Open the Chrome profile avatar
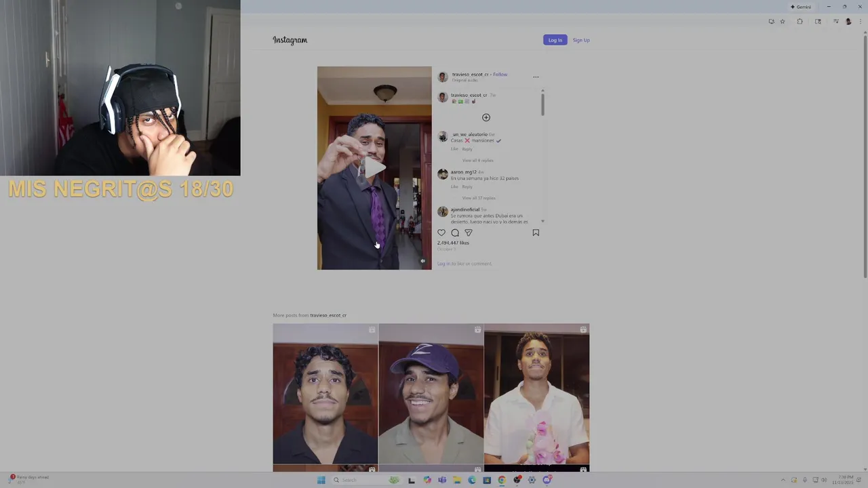The height and width of the screenshot is (488, 868). coord(848,21)
